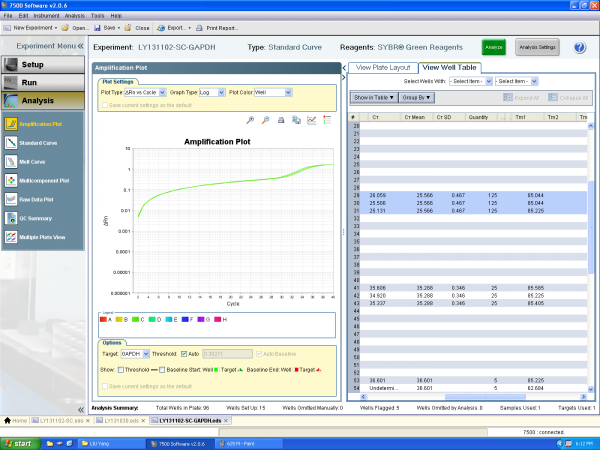This screenshot has width=600, height=450.
Task: Open the Raw Data Plot icon
Action: 11,199
